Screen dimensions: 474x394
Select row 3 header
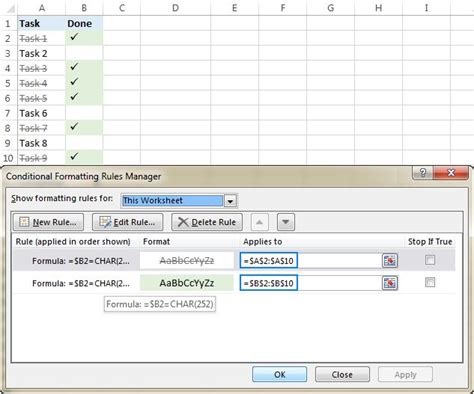coord(8,53)
